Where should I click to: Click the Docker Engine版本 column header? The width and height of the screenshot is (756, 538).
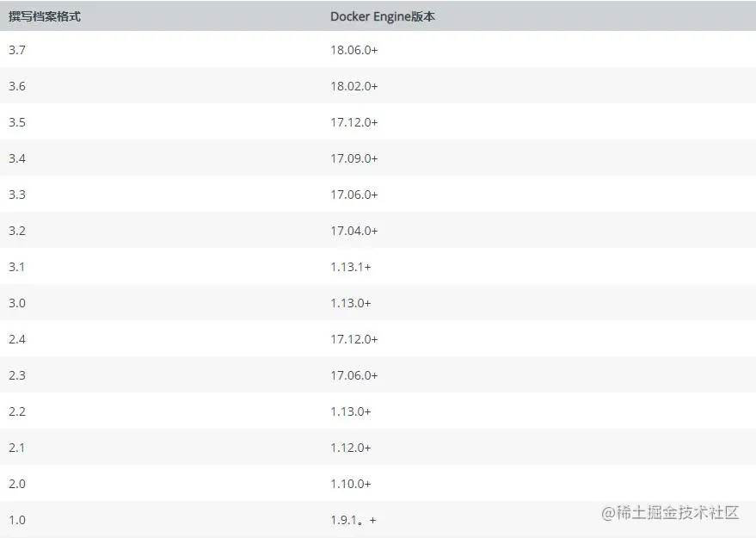tap(383, 16)
